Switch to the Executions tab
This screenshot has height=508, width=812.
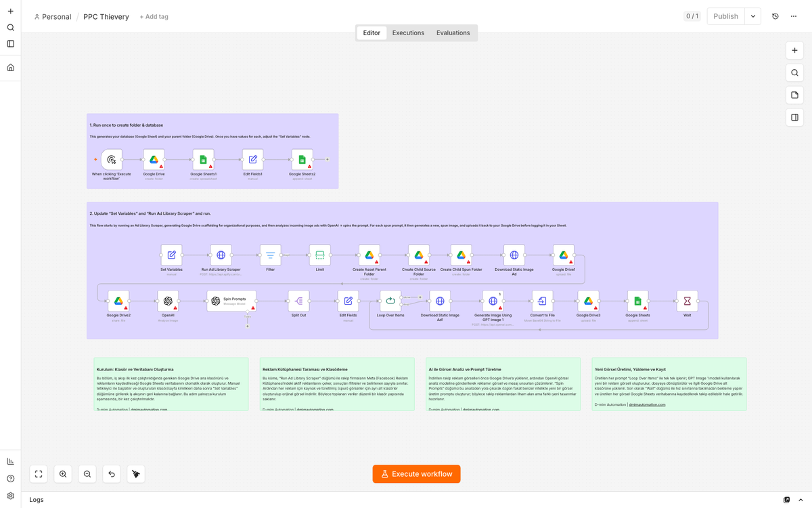click(x=408, y=33)
